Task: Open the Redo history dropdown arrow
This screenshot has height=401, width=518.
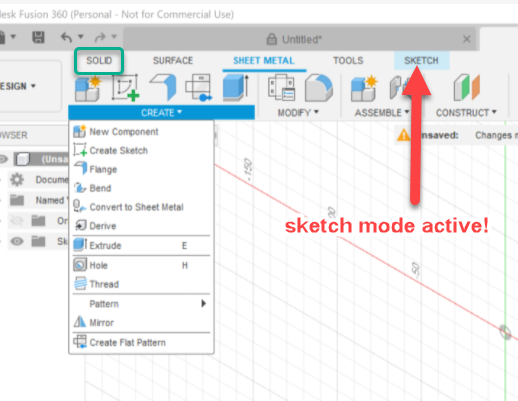Action: click(x=114, y=36)
